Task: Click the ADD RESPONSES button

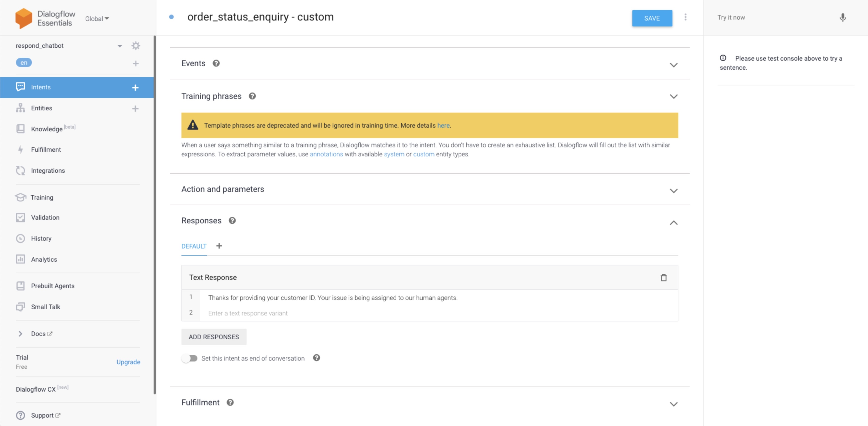Action: coord(213,336)
